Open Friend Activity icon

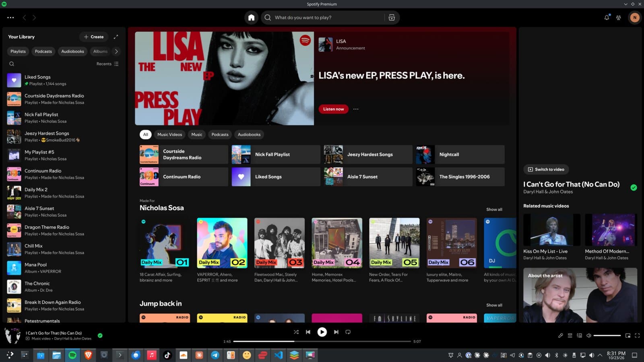pyautogui.click(x=619, y=17)
